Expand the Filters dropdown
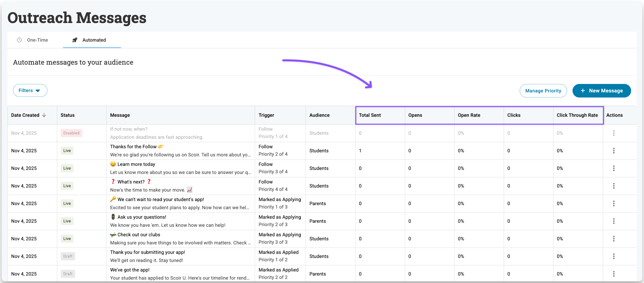This screenshot has height=283, width=644. click(x=30, y=90)
